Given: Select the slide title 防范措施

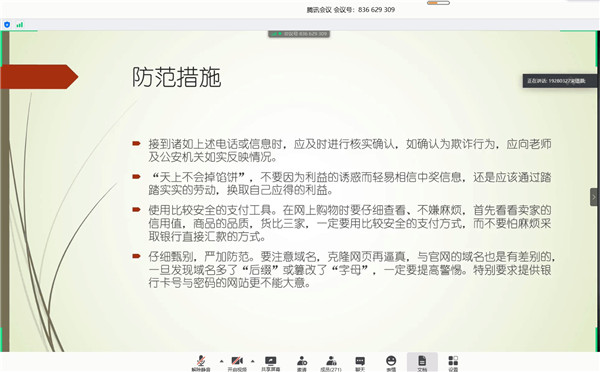Looking at the screenshot, I should [x=176, y=77].
